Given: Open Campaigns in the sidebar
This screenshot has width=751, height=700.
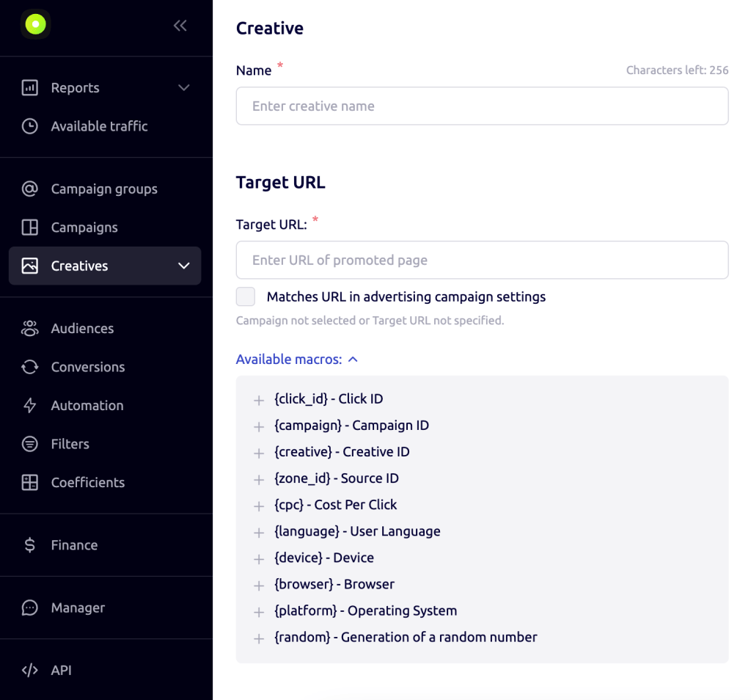Looking at the screenshot, I should coord(84,227).
